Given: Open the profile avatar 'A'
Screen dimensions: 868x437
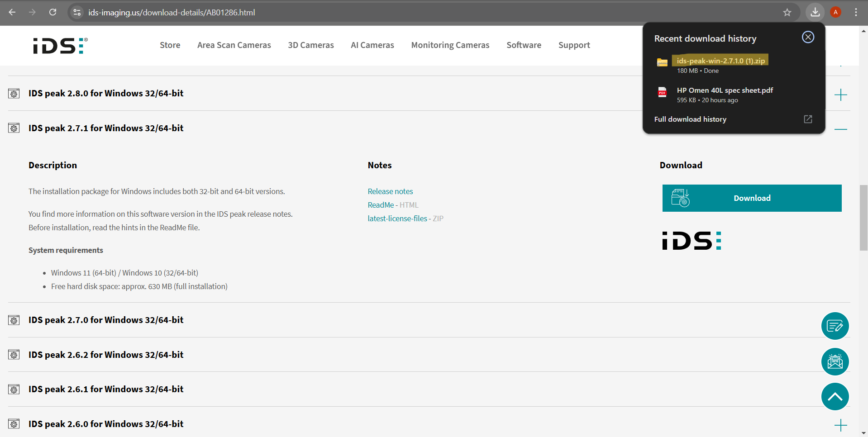Looking at the screenshot, I should 836,12.
